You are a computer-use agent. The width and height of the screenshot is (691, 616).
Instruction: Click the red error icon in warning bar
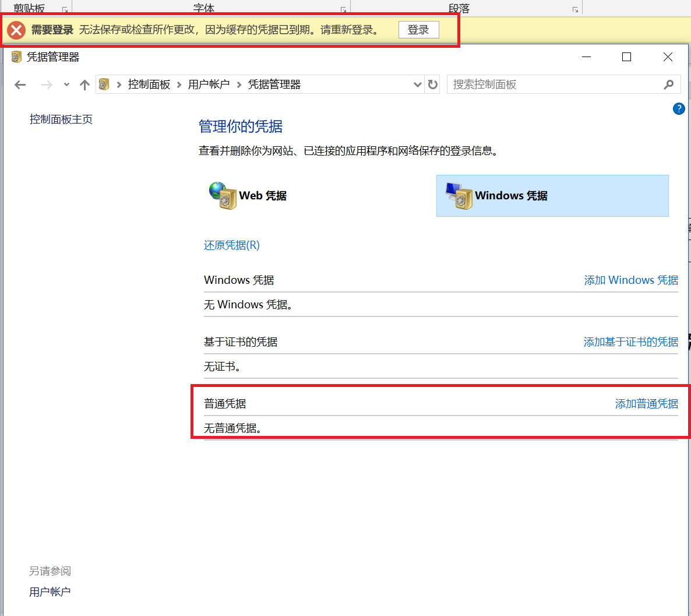point(16,30)
